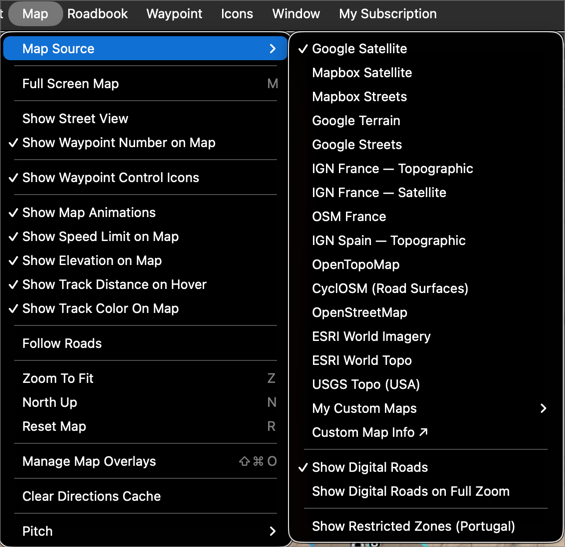
Task: Toggle Show Waypoint Control Icons
Action: (x=145, y=178)
